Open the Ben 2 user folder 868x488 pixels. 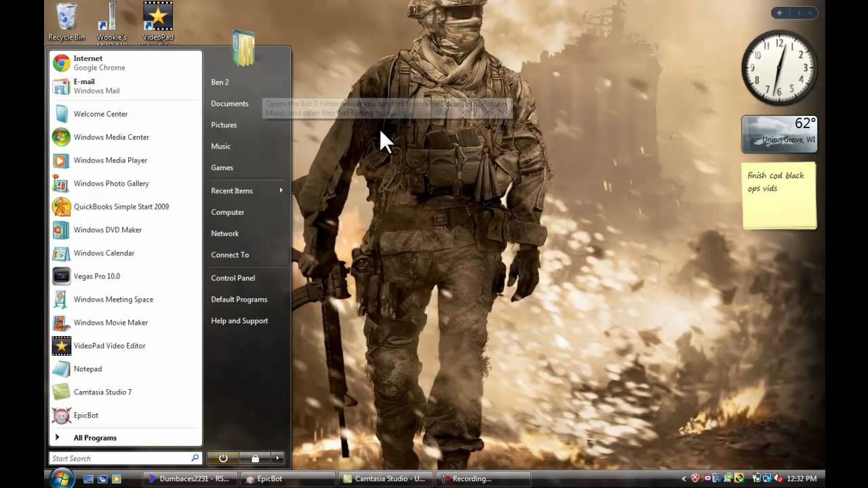point(247,82)
